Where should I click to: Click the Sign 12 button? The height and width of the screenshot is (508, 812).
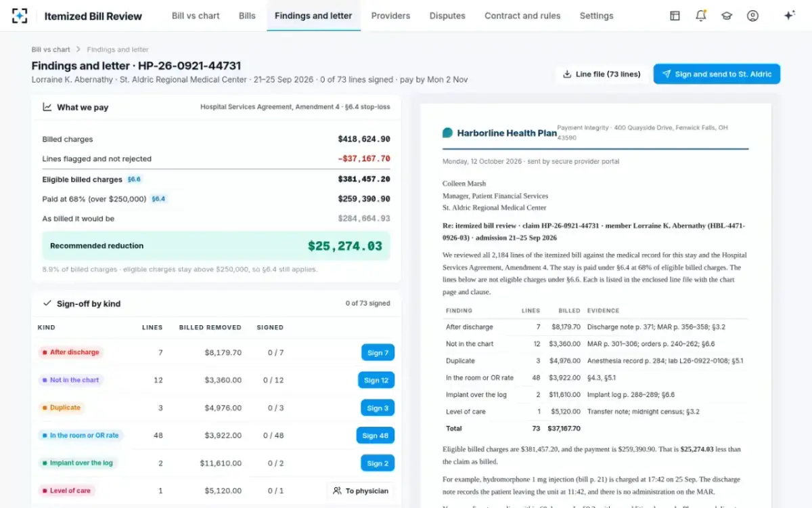[x=376, y=381]
